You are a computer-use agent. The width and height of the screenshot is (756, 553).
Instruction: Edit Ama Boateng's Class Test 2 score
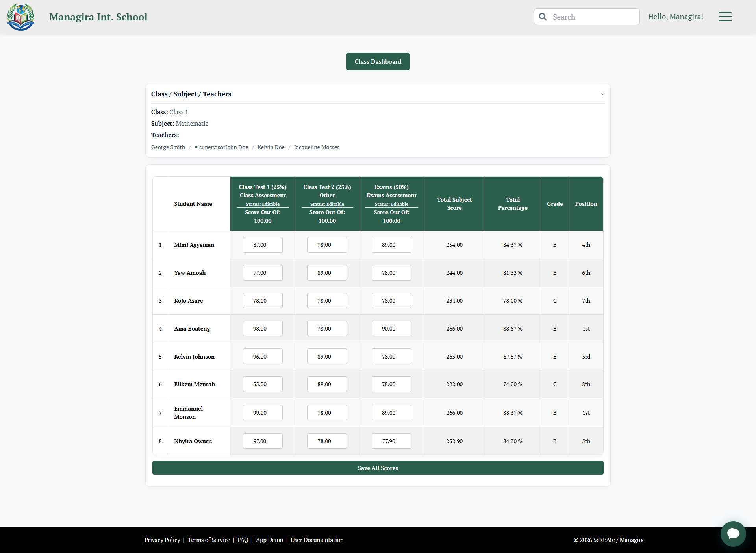pyautogui.click(x=327, y=328)
